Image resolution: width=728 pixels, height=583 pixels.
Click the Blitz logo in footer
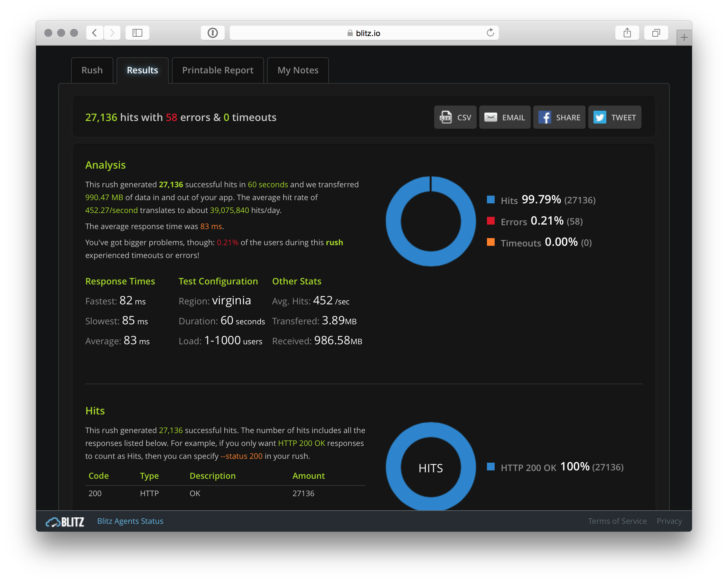[65, 522]
